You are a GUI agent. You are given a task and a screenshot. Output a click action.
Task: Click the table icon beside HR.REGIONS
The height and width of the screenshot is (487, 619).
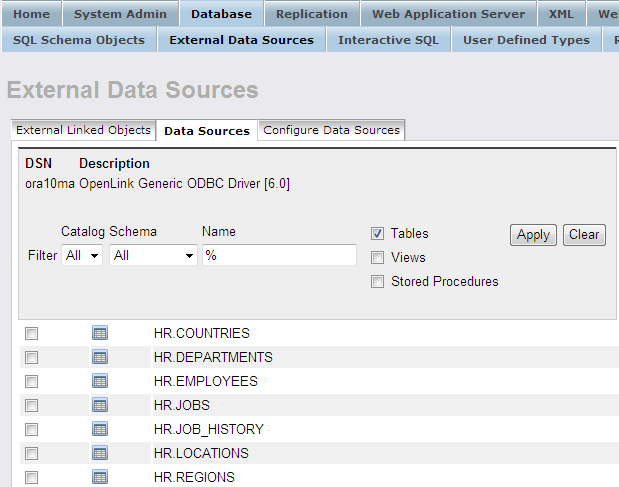[100, 477]
